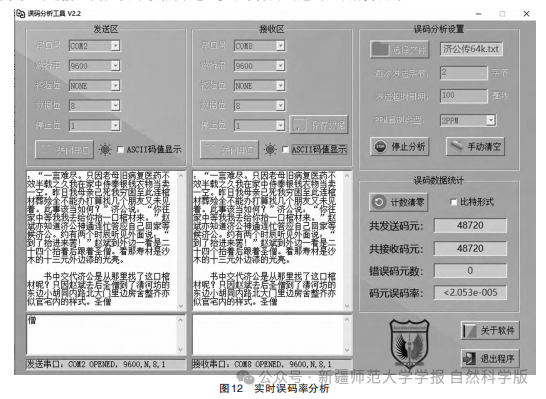Image resolution: width=546 pixels, height=399 pixels.
Task: Open the receive-area 停止位 1 dropdown
Action: click(280, 125)
